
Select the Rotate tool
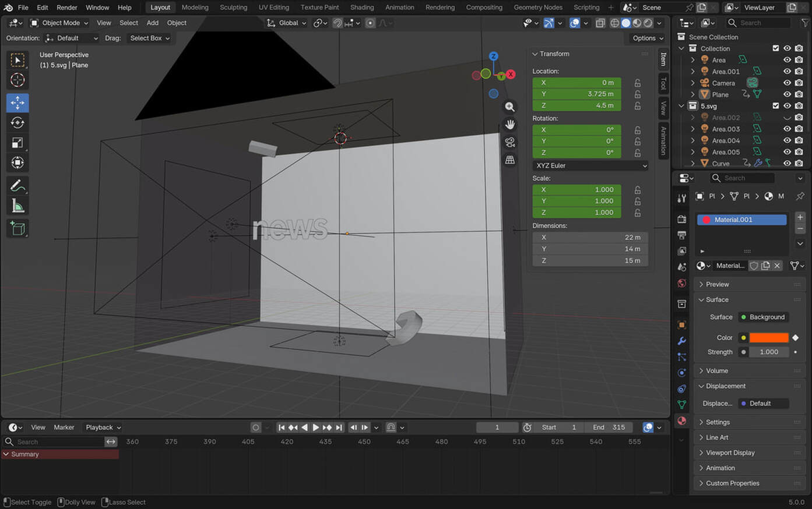point(17,123)
